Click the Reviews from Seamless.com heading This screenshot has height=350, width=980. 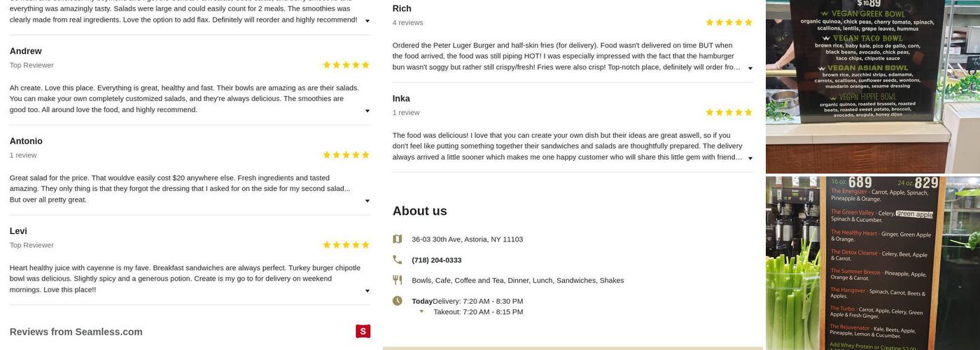pyautogui.click(x=76, y=332)
